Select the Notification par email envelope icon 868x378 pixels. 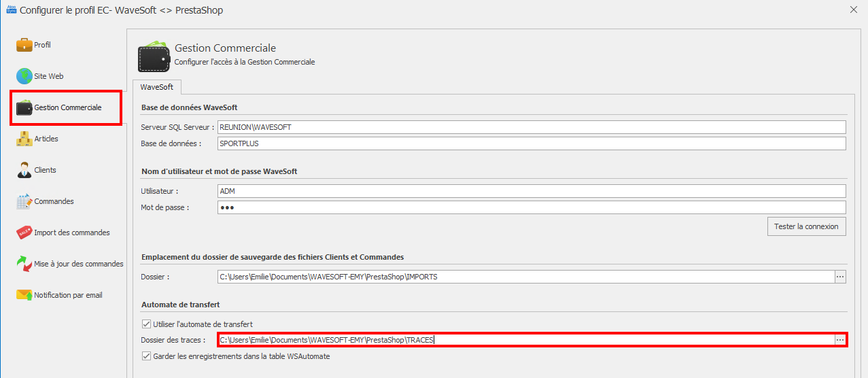point(24,295)
